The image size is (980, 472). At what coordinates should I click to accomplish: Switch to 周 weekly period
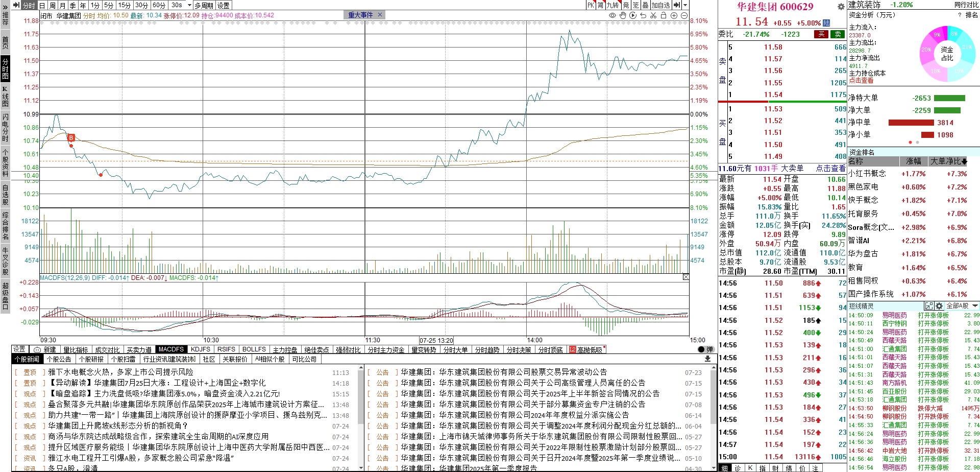[52, 5]
